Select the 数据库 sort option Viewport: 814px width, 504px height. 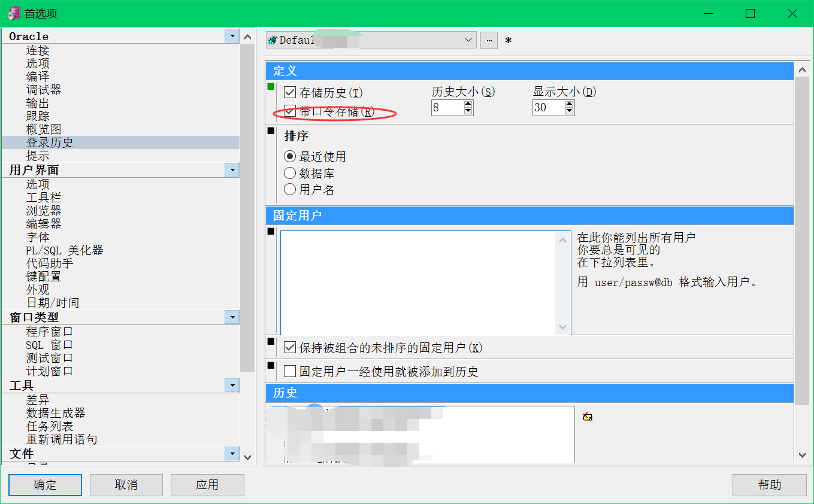[x=290, y=174]
